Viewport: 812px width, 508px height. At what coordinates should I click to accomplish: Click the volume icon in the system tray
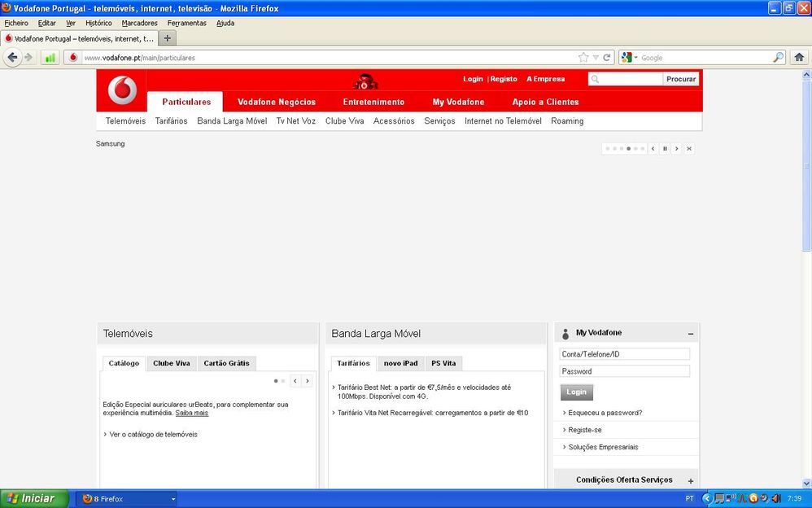tap(775, 498)
